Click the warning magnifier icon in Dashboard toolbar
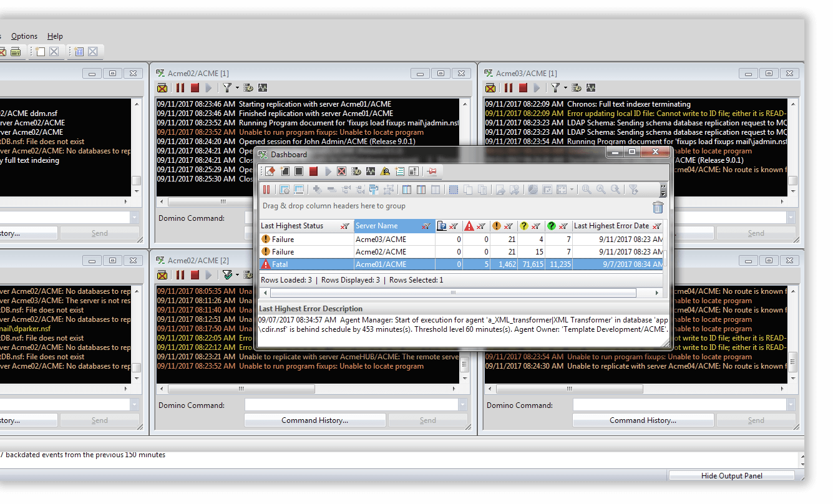833x504 pixels. pos(386,172)
